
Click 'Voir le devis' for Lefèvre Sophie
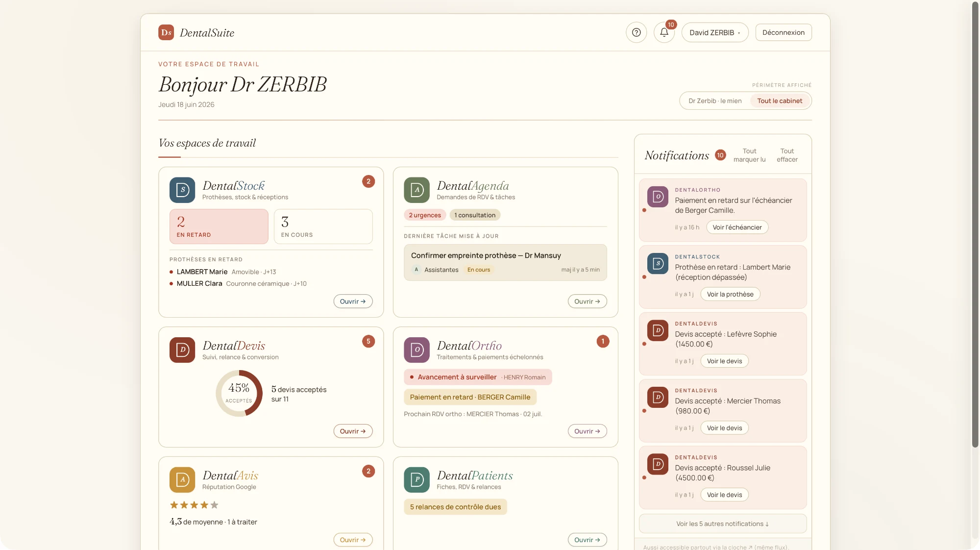pos(724,361)
